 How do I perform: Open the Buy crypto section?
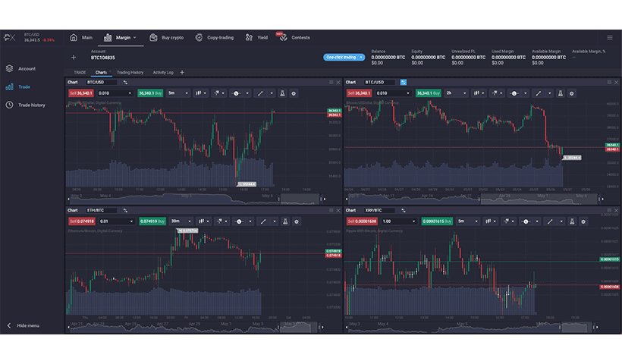tap(166, 37)
